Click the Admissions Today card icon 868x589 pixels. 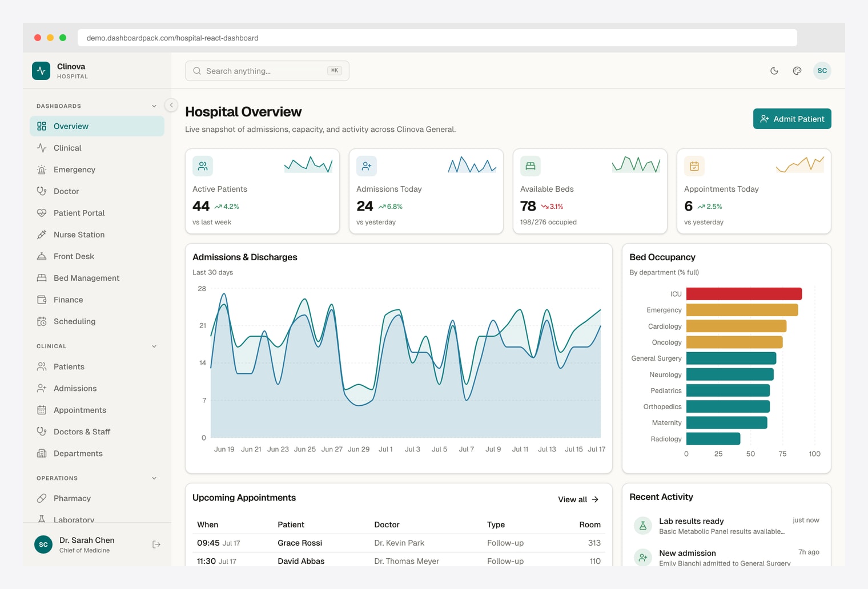click(x=367, y=166)
